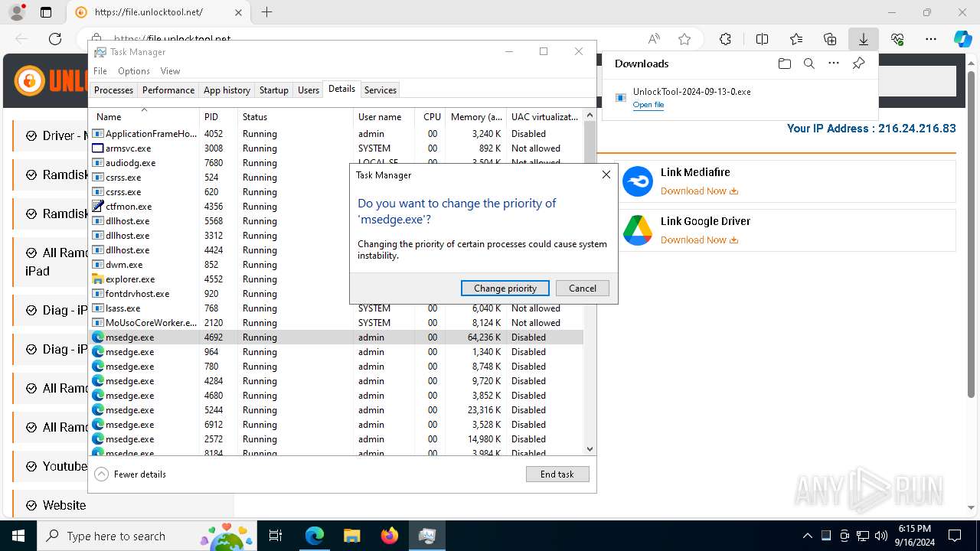Open Edge extensions puzzle icon
Viewport: 980px width, 551px height.
[x=725, y=39]
